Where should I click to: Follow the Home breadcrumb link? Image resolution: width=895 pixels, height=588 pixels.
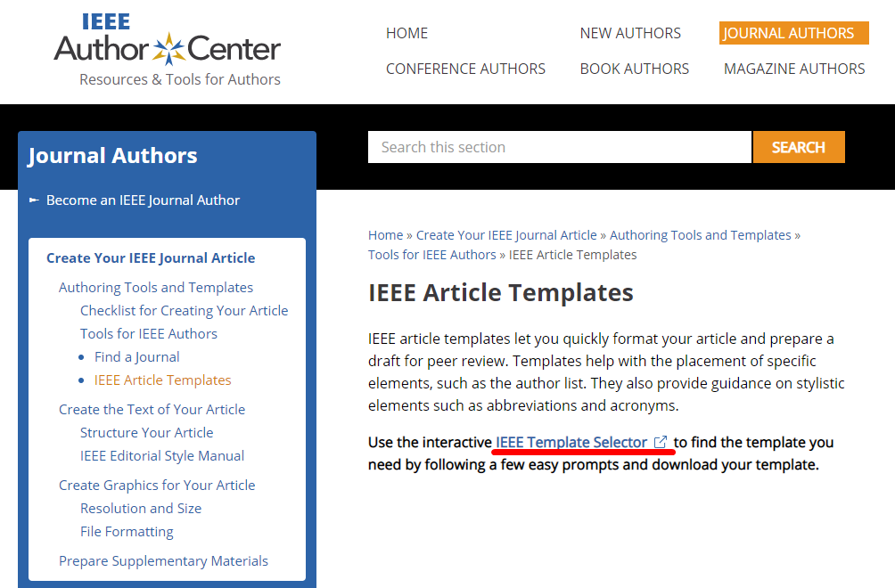coord(385,234)
